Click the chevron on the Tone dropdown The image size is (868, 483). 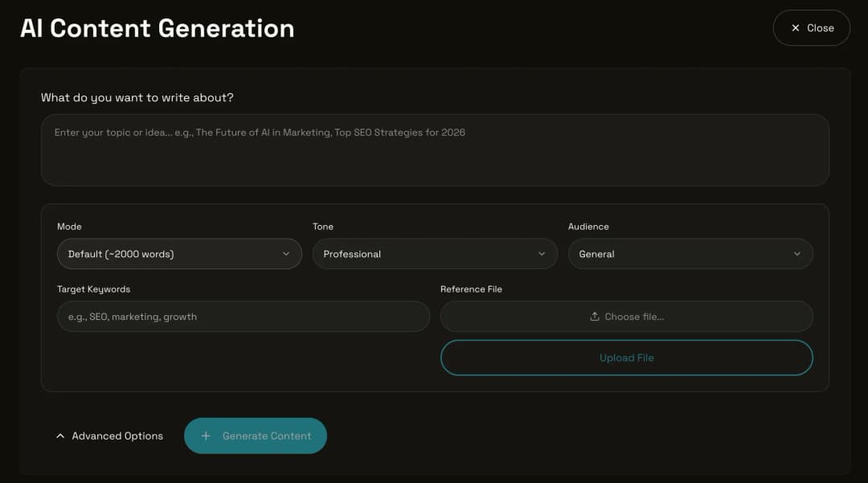(542, 253)
